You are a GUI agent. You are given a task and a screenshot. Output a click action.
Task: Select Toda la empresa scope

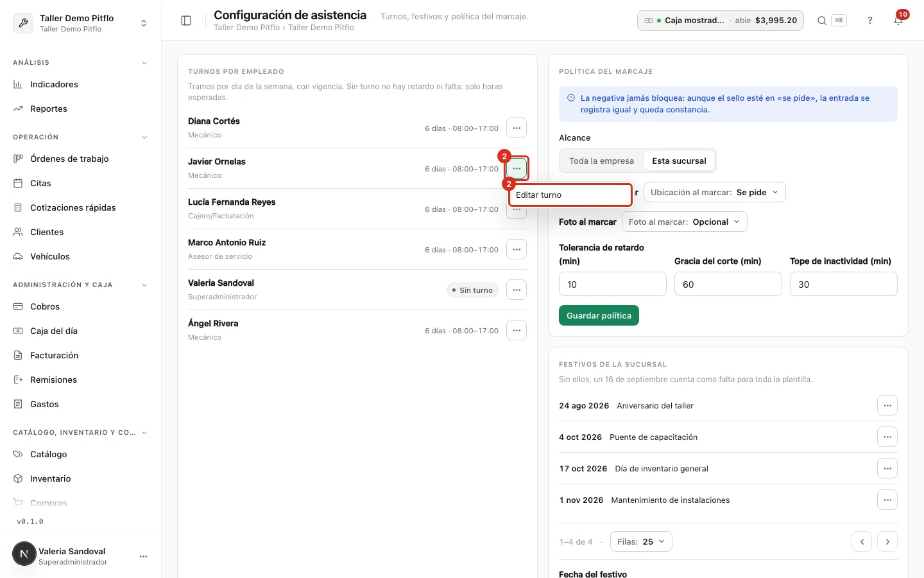tap(601, 161)
